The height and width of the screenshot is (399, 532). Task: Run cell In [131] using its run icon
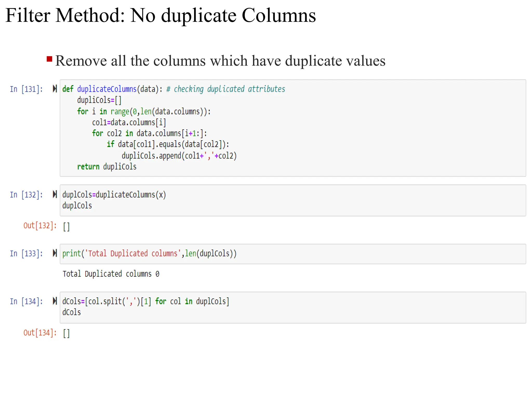point(55,89)
